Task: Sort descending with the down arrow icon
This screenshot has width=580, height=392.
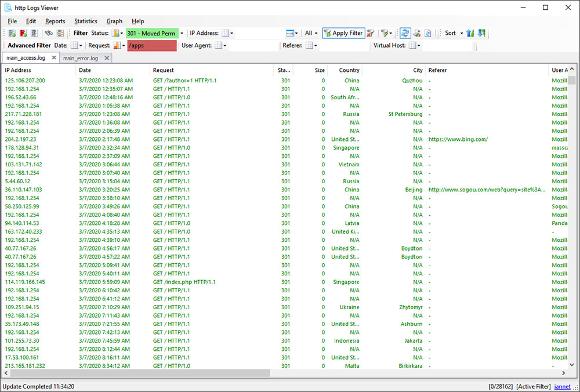Action: (x=481, y=33)
